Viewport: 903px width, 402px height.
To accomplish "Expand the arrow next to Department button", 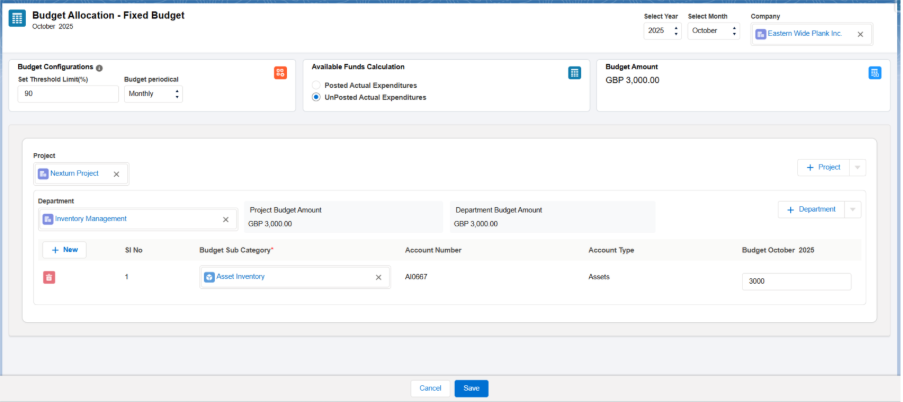I will point(852,210).
